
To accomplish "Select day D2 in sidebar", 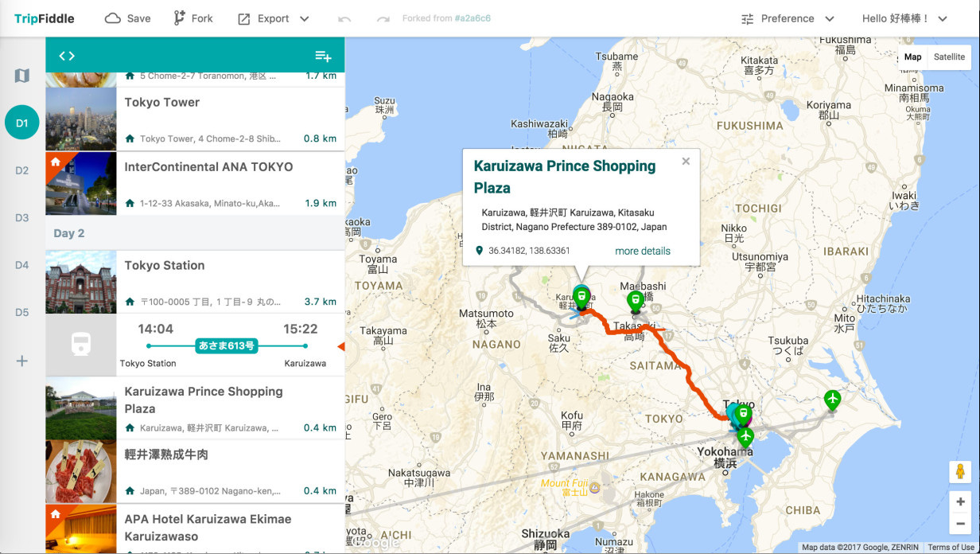I will 22,170.
